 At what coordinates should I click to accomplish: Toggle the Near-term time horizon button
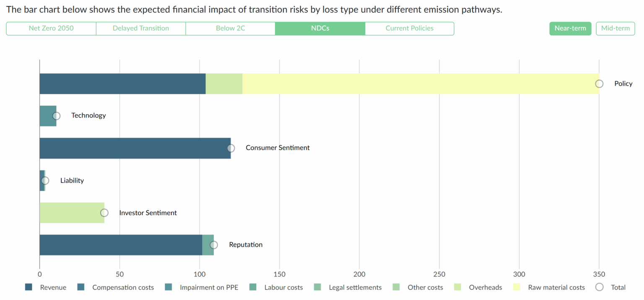pos(570,29)
